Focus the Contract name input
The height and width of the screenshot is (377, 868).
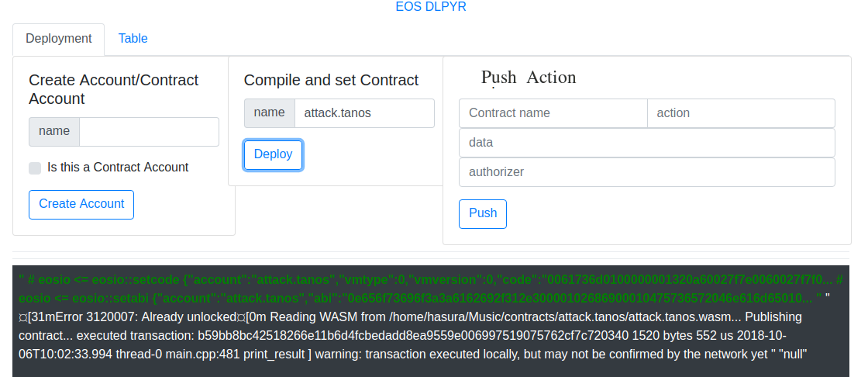tap(553, 113)
